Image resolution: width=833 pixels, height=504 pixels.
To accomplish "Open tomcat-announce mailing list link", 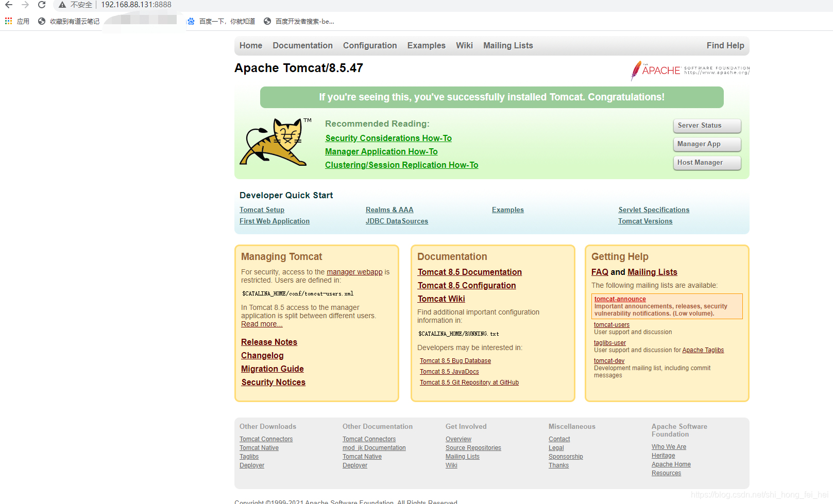I will click(x=620, y=299).
